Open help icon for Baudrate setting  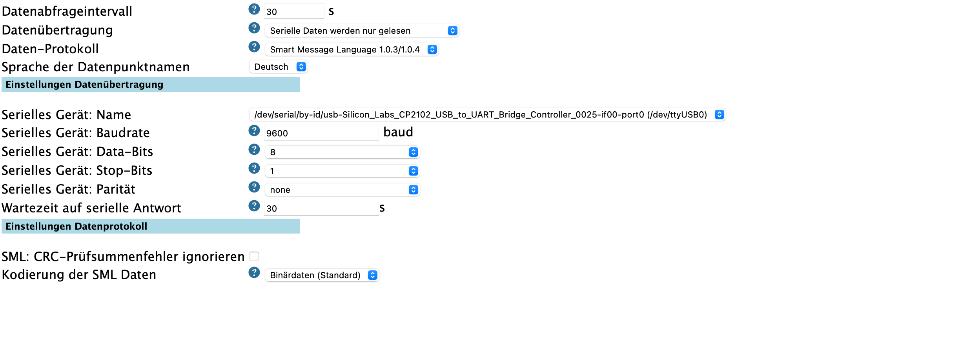tap(254, 130)
